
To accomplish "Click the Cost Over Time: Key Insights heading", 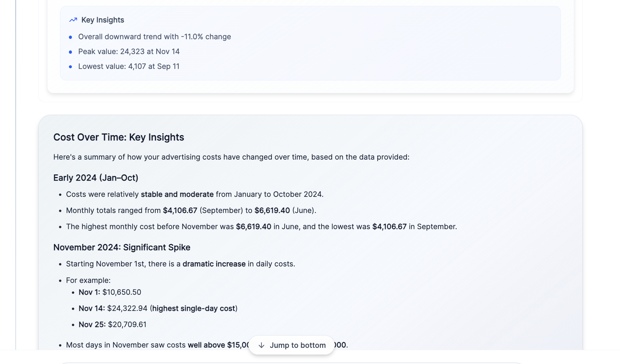I will click(x=119, y=137).
